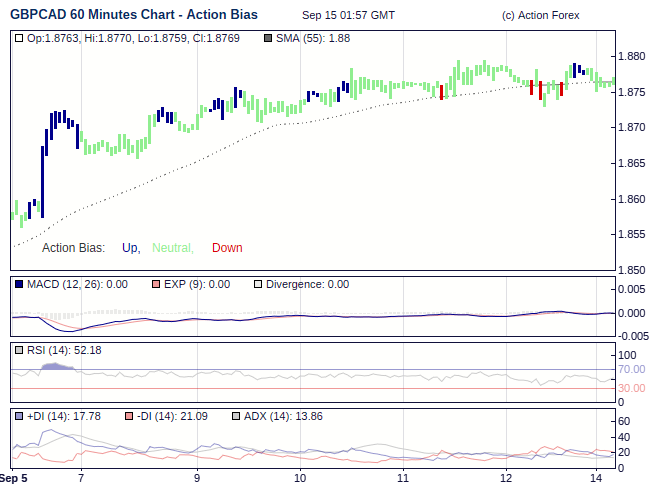The image size is (650, 489).
Task: Select the 'Down' Action Bias label
Action: tap(227, 248)
